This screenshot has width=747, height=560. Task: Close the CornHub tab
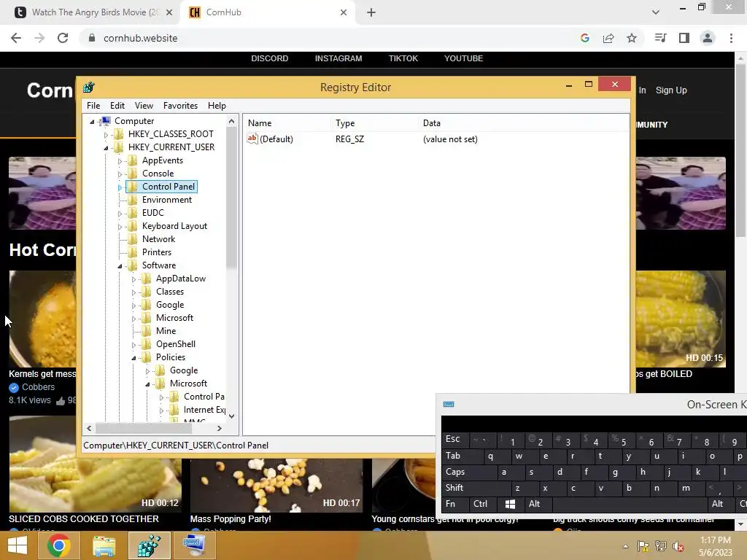(344, 12)
